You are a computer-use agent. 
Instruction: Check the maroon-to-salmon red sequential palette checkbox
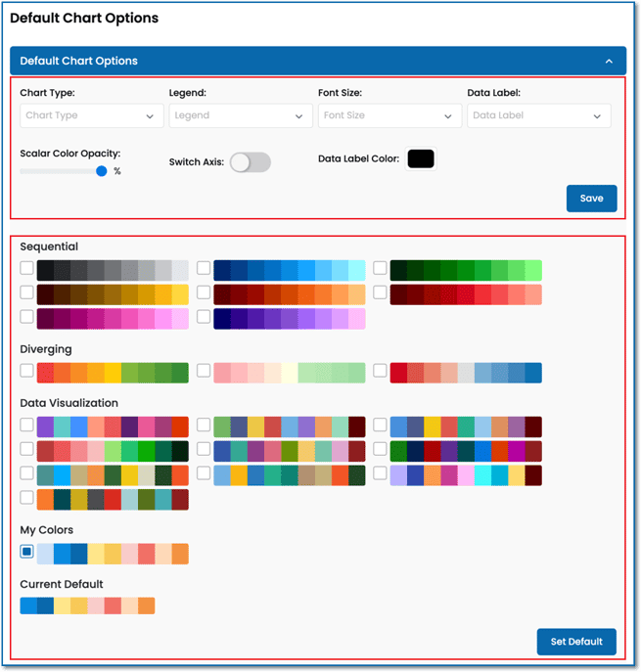[x=380, y=292]
